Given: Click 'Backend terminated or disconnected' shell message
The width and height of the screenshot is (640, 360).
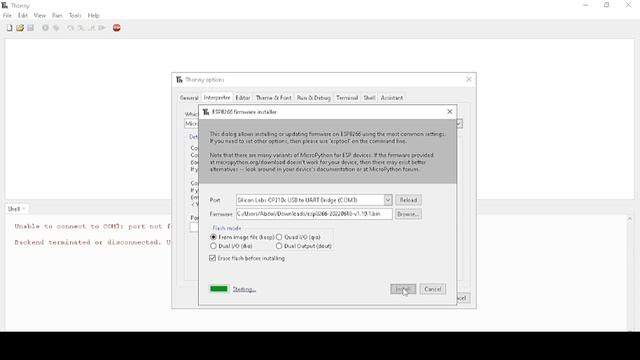Looking at the screenshot, I should 92,242.
